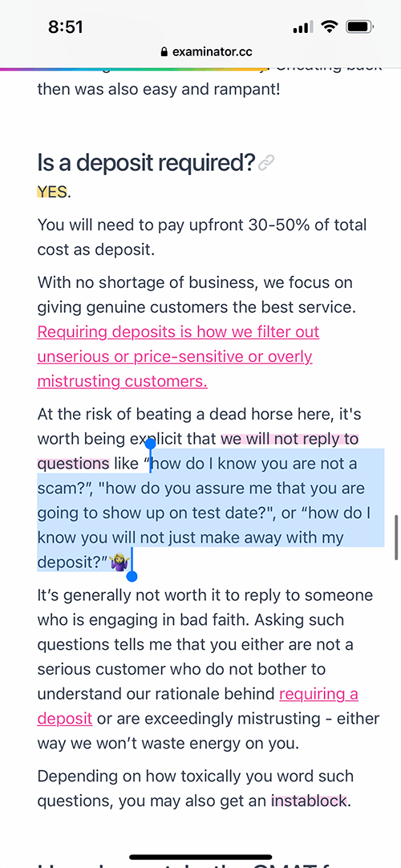401x868 pixels.
Task: Tap the battery icon in status bar
Action: [361, 26]
